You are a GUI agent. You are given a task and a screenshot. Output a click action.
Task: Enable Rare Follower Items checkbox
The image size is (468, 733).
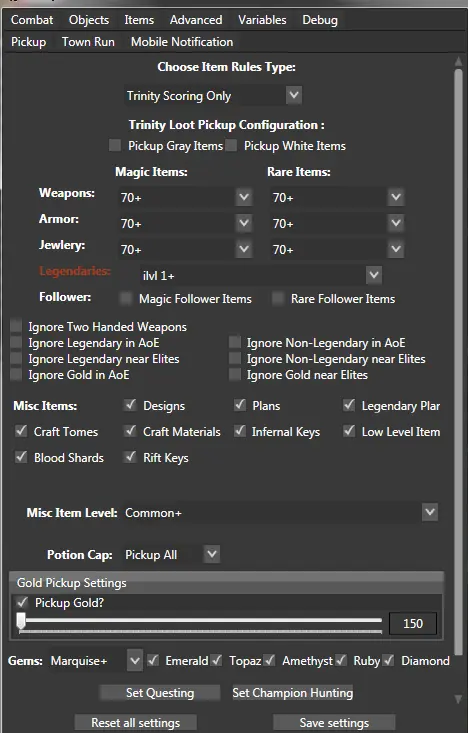pyautogui.click(x=278, y=298)
